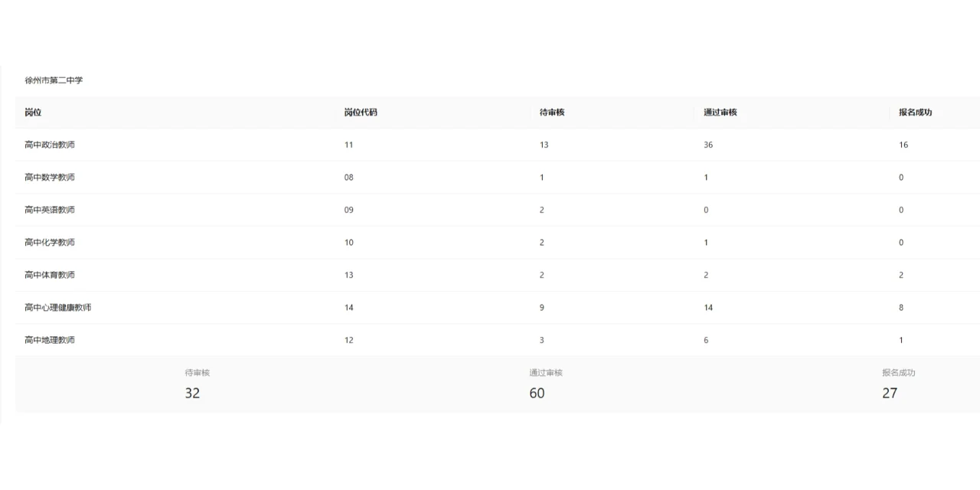Click 高中政治教师's 报名成功 value 16
The image size is (980, 490).
click(903, 145)
